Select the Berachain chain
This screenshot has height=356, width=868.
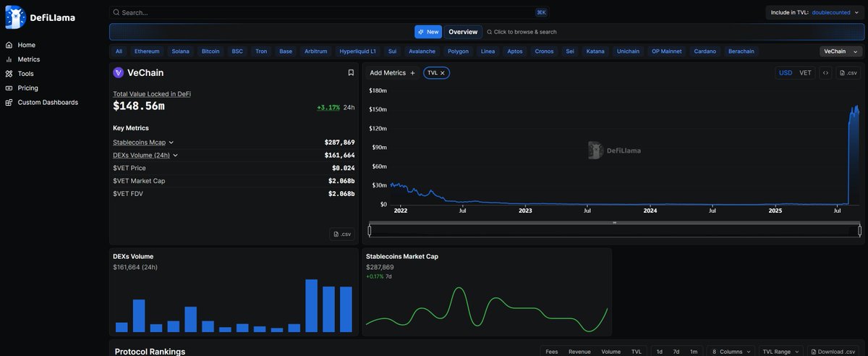tap(741, 51)
